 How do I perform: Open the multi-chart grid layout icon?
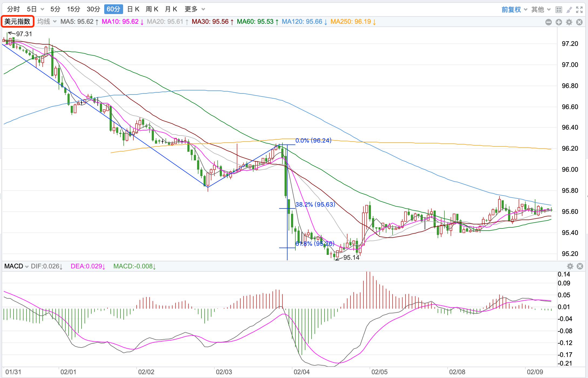click(x=559, y=10)
